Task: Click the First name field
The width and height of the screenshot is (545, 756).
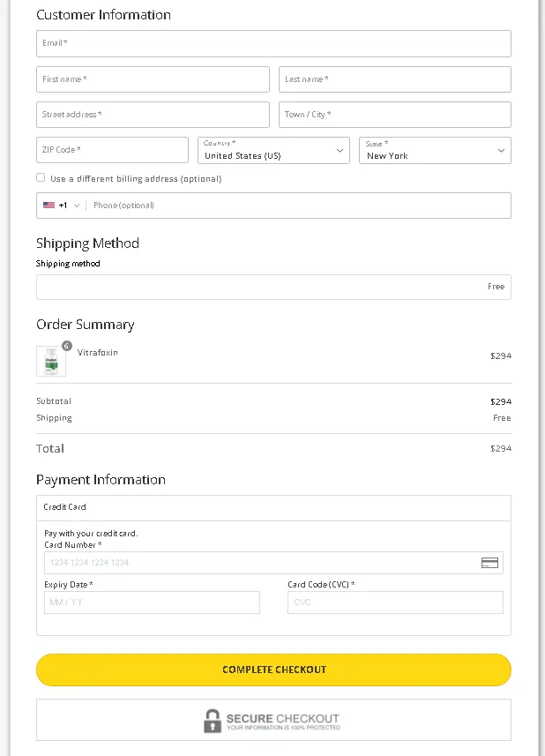Action: (x=152, y=79)
